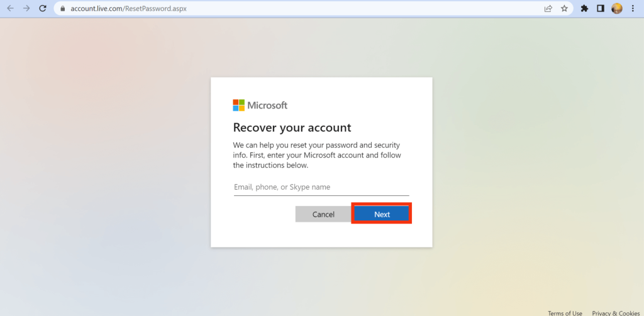This screenshot has width=644, height=316.
Task: Open the Privacy & Cookies link
Action: (616, 313)
